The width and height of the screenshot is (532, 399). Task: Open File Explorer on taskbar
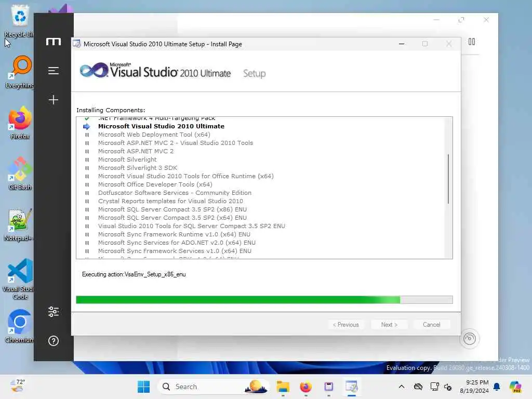[x=283, y=387]
